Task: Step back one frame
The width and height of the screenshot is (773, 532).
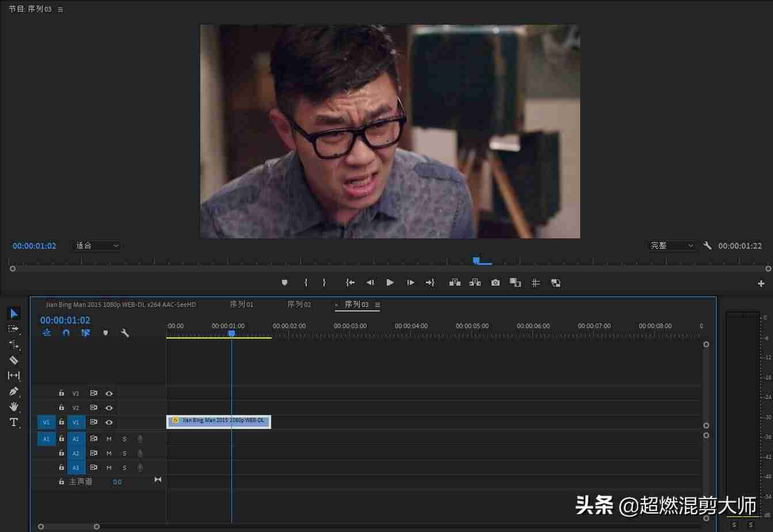Action: (370, 283)
